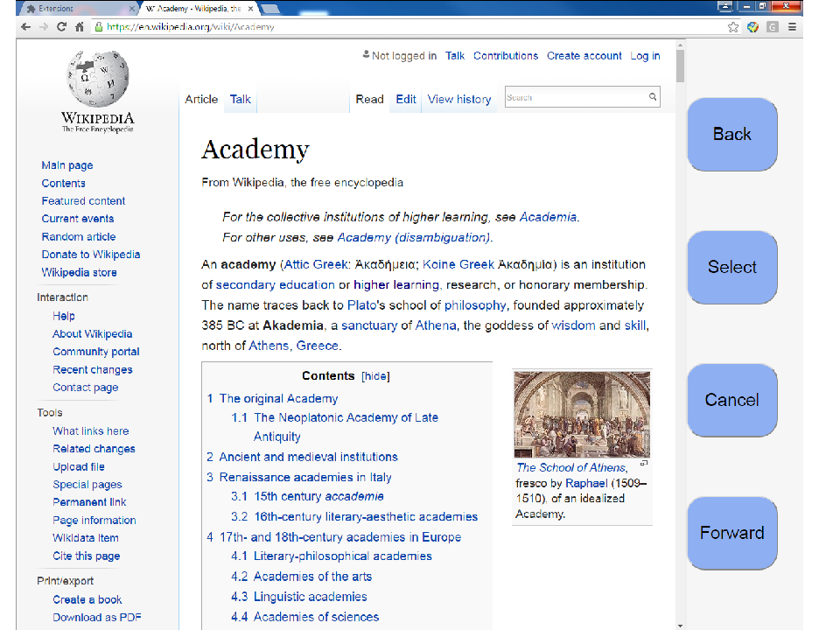
Task: Open Create a book link
Action: pyautogui.click(x=87, y=599)
